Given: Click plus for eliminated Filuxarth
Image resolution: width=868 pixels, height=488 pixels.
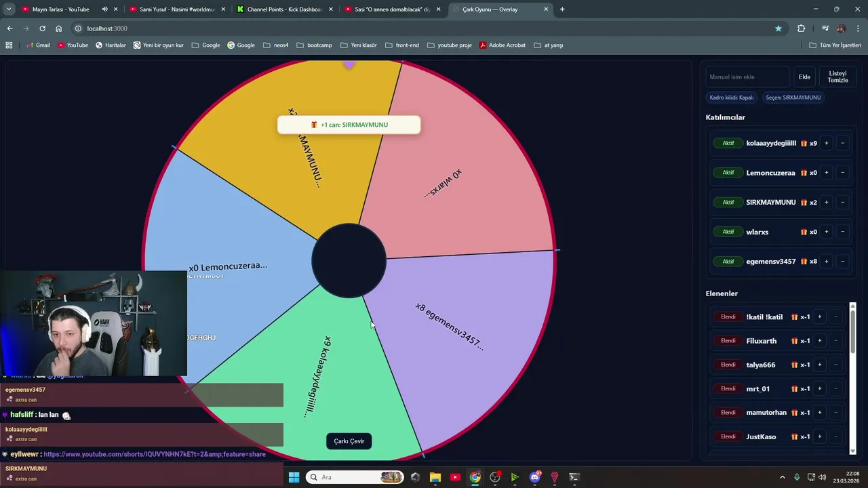Looking at the screenshot, I should (x=819, y=341).
